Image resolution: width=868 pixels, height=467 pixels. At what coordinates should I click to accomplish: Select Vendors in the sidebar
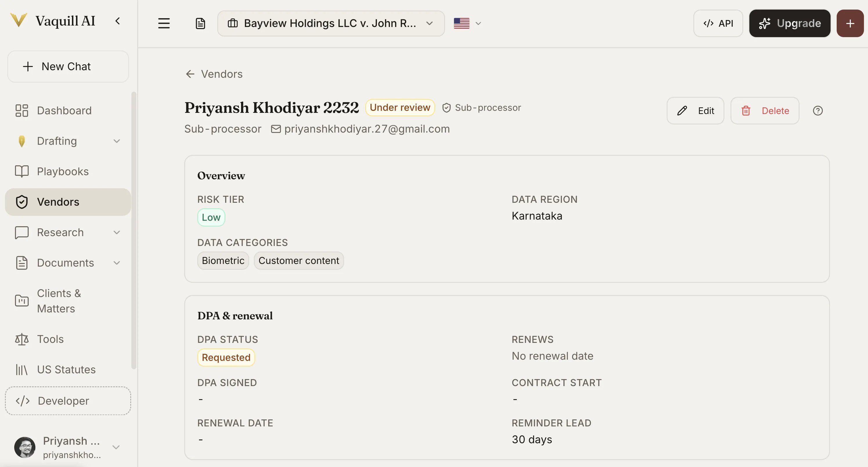[68, 202]
